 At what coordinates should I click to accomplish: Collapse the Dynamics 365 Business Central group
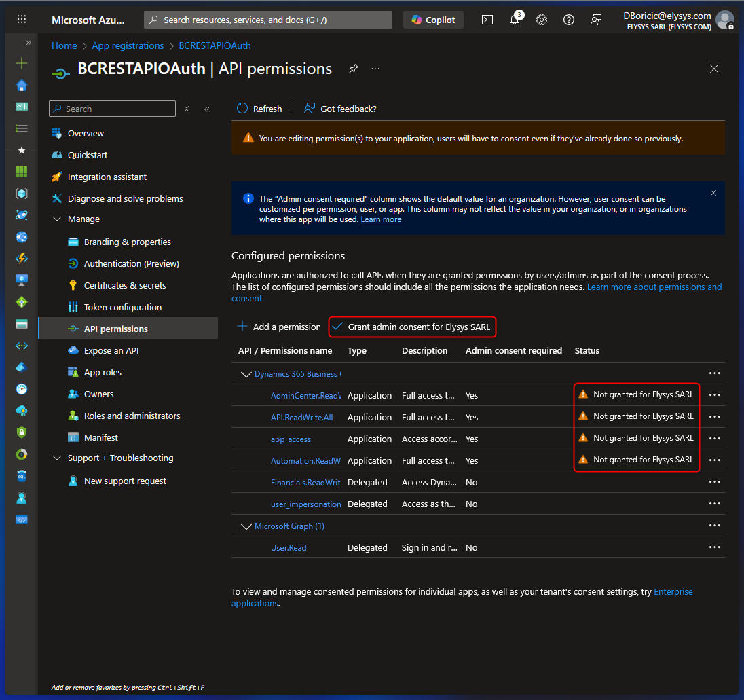pos(245,374)
